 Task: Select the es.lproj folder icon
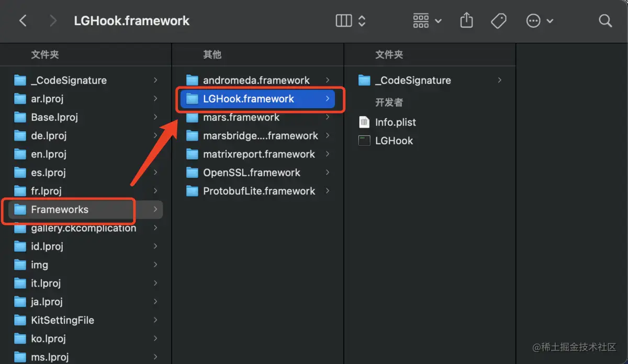pos(20,173)
